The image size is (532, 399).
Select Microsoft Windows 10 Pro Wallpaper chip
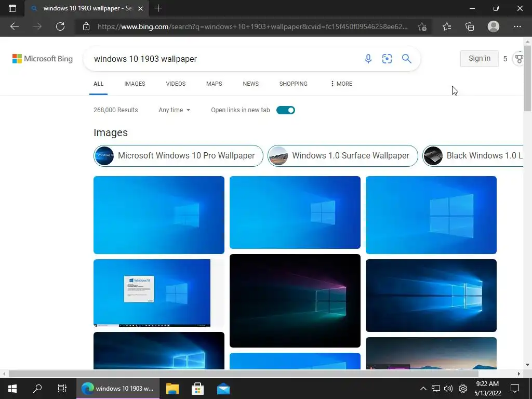pos(178,156)
